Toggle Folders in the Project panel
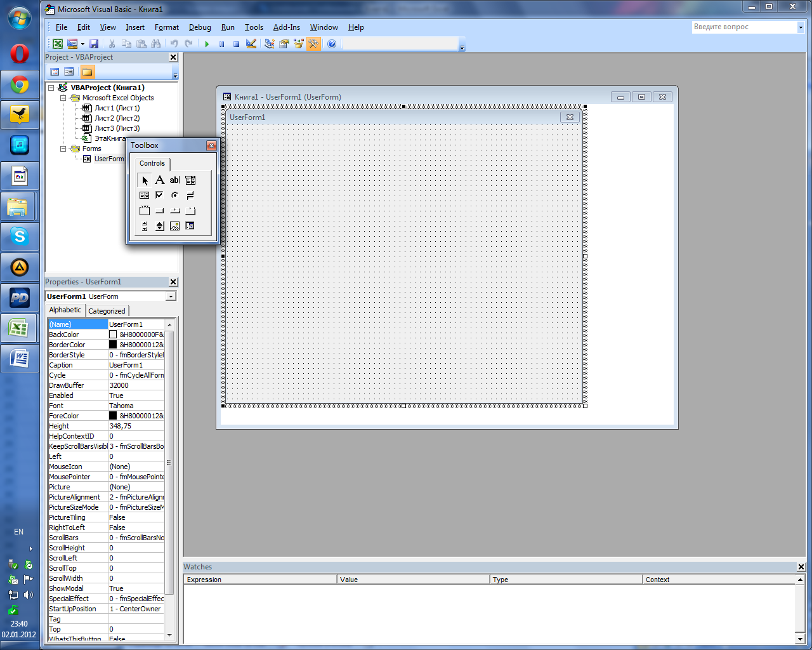Viewport: 812px width, 650px height. click(x=88, y=72)
